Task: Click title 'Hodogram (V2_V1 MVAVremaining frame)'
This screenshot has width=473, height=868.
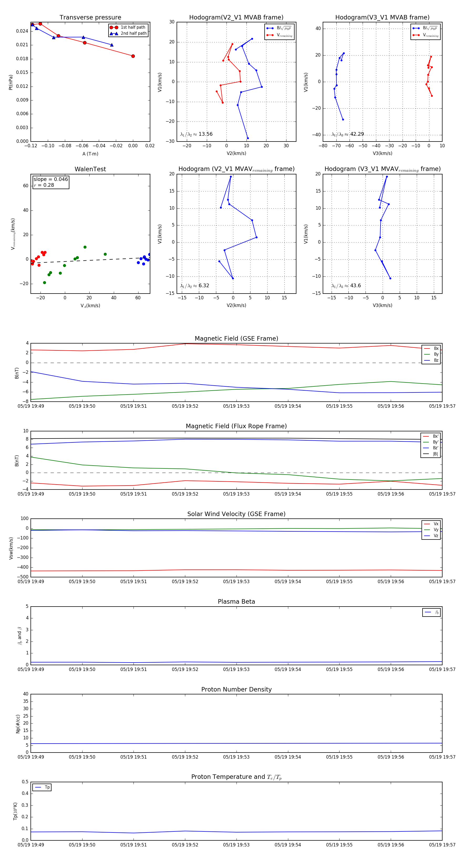Action: [236, 169]
